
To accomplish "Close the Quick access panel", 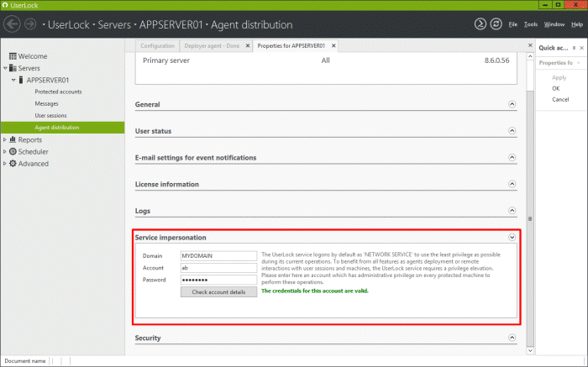I will 581,48.
